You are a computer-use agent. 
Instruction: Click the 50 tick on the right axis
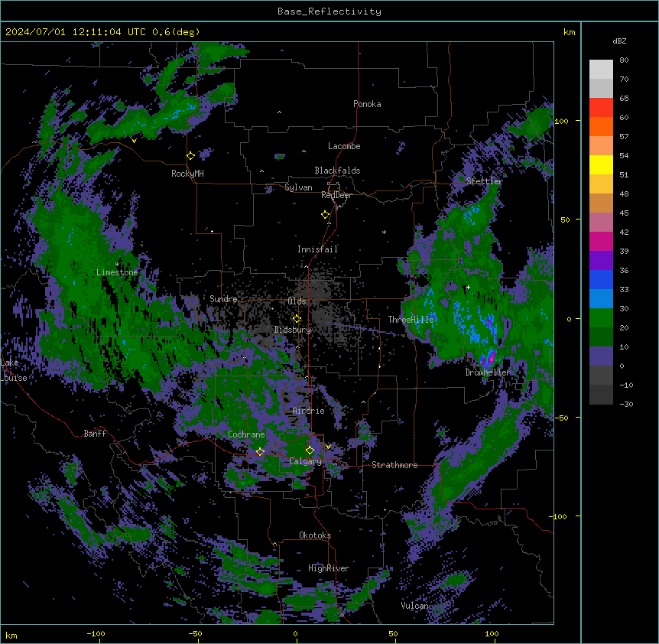(x=565, y=220)
